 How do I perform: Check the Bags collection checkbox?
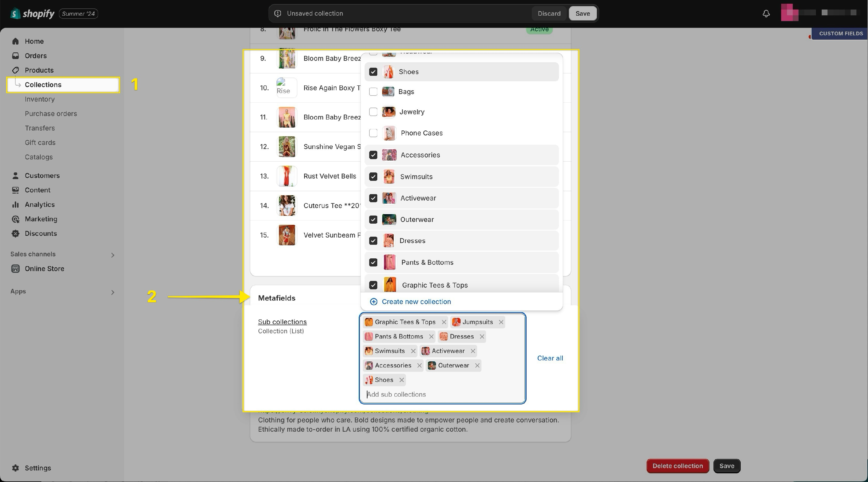373,92
